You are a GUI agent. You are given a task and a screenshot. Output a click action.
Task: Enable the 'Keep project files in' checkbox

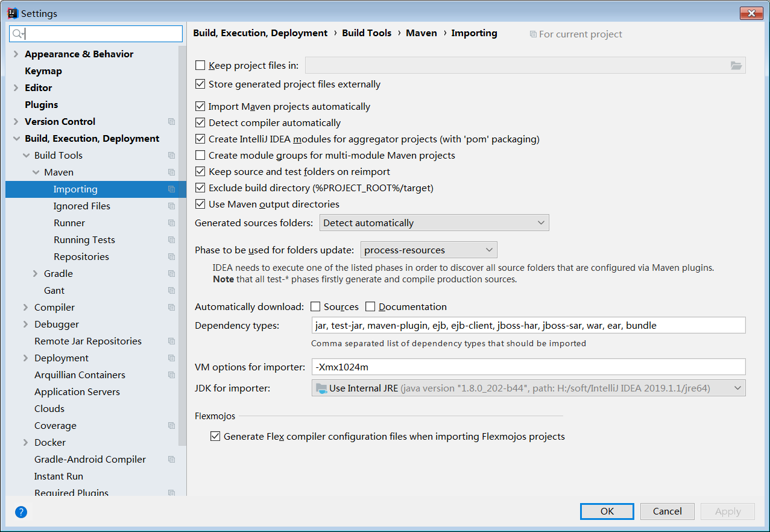pyautogui.click(x=200, y=66)
